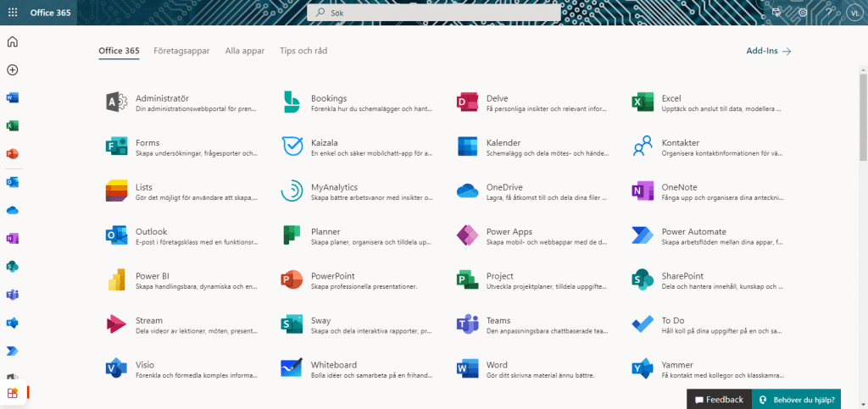Launch the Bookings app icon
868x409 pixels.
click(x=292, y=102)
